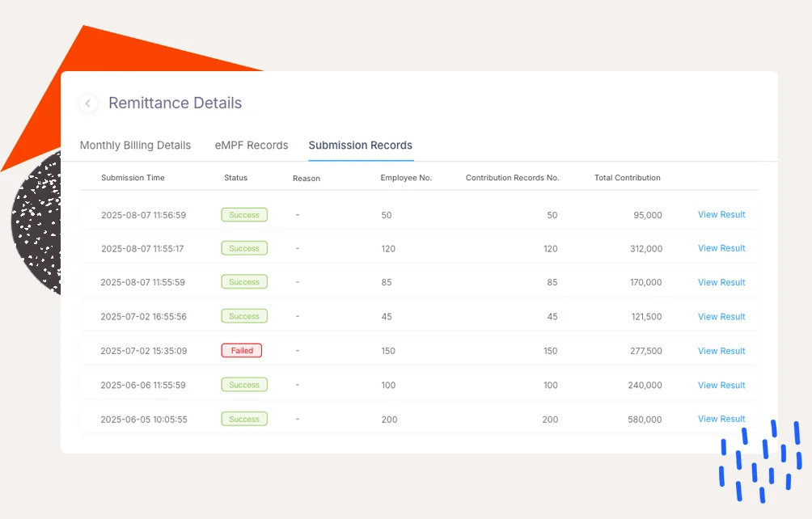Switch to the Monthly Billing Details tab

(x=135, y=146)
